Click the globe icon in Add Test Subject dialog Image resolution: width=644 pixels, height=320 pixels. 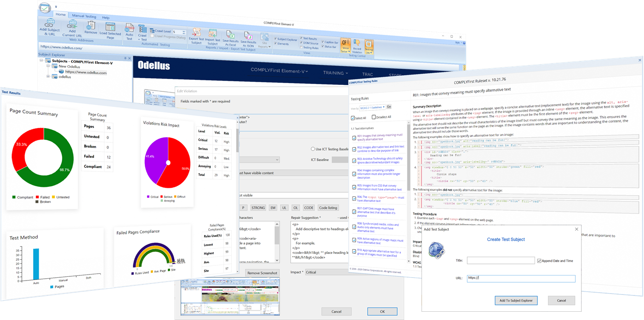click(x=437, y=251)
